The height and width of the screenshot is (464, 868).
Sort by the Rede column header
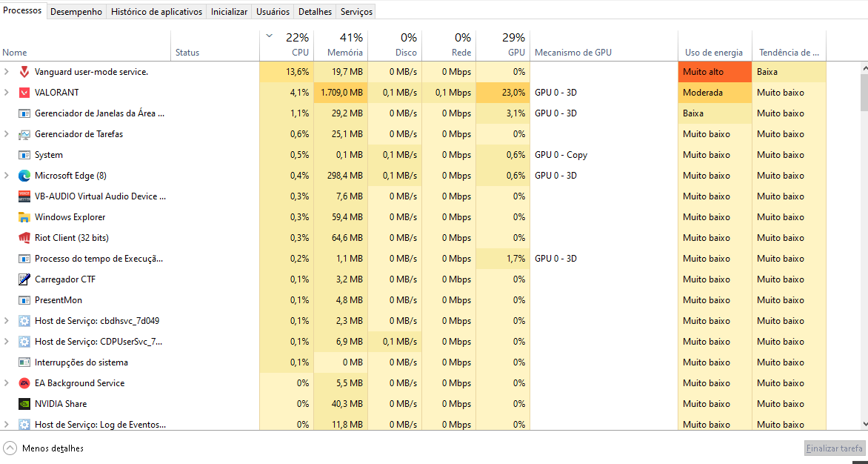pos(449,45)
